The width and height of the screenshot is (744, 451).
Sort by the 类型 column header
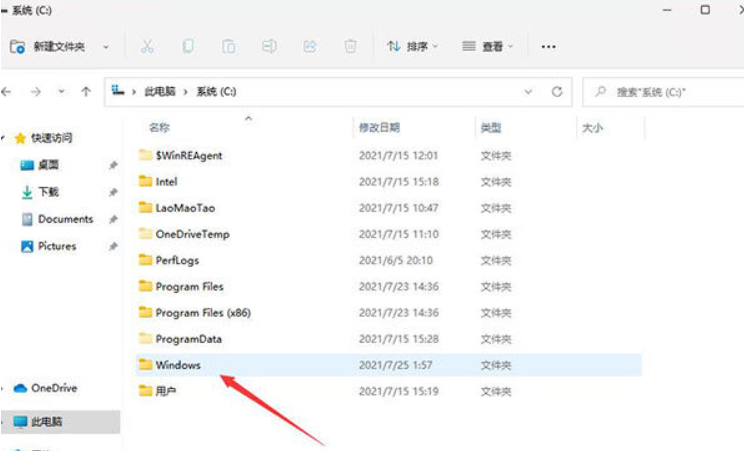click(x=491, y=127)
